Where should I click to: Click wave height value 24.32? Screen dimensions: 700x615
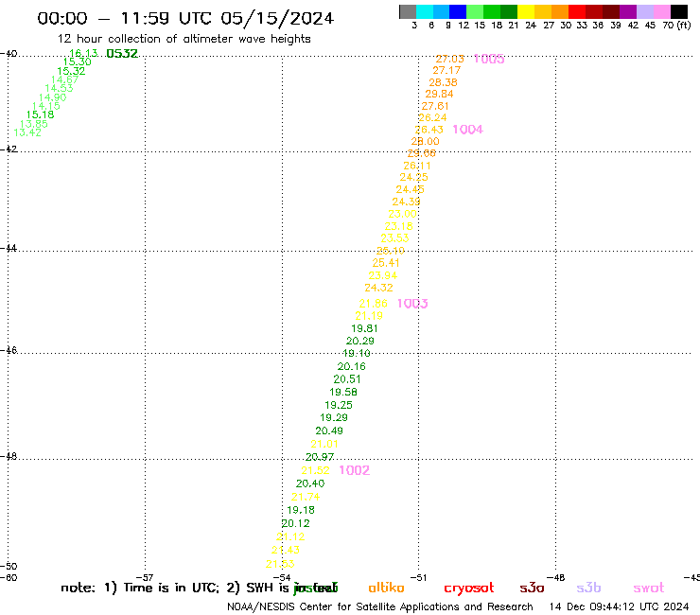[378, 288]
